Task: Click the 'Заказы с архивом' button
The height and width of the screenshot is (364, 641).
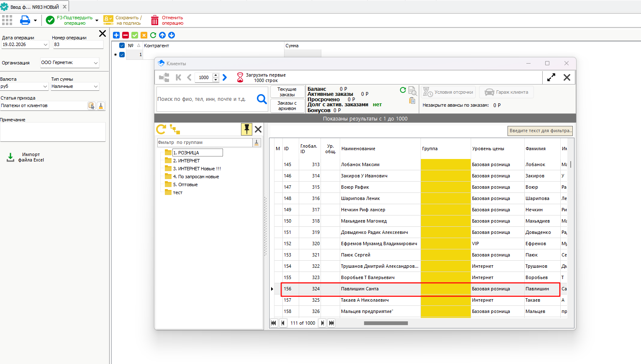Action: (x=287, y=106)
